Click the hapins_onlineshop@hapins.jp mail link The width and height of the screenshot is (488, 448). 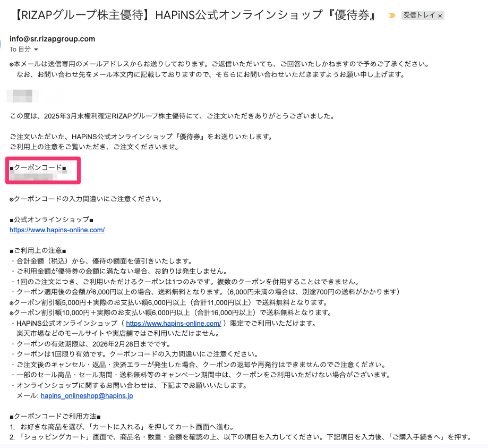pyautogui.click(x=87, y=396)
